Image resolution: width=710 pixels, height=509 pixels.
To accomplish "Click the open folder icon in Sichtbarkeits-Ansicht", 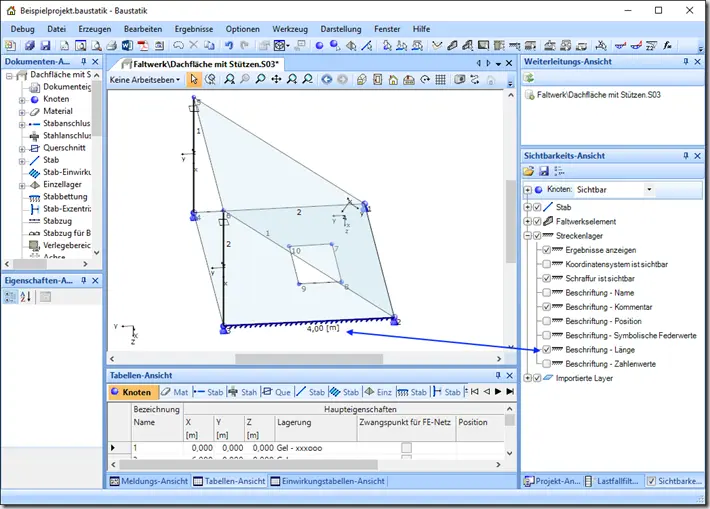I will click(x=529, y=171).
